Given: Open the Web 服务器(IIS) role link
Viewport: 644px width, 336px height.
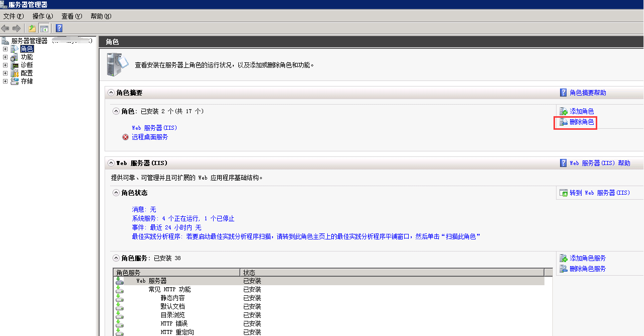Looking at the screenshot, I should coord(154,128).
